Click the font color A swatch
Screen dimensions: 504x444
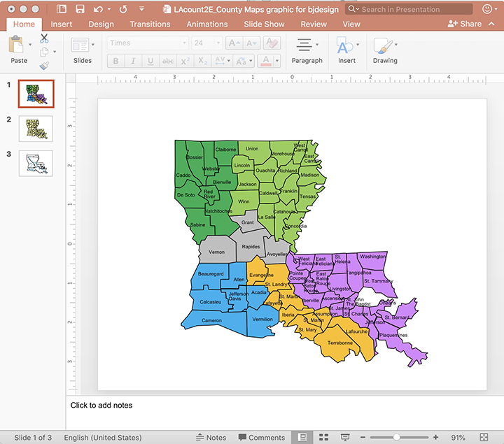coord(266,61)
